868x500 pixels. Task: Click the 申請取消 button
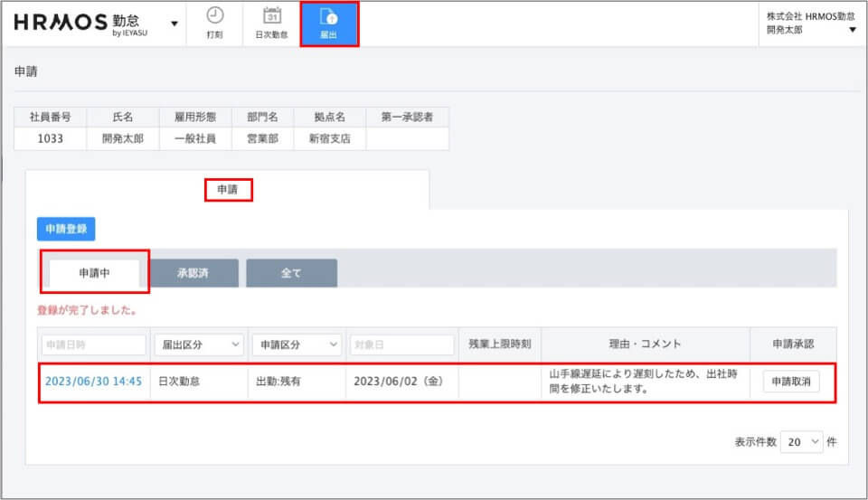(x=791, y=382)
